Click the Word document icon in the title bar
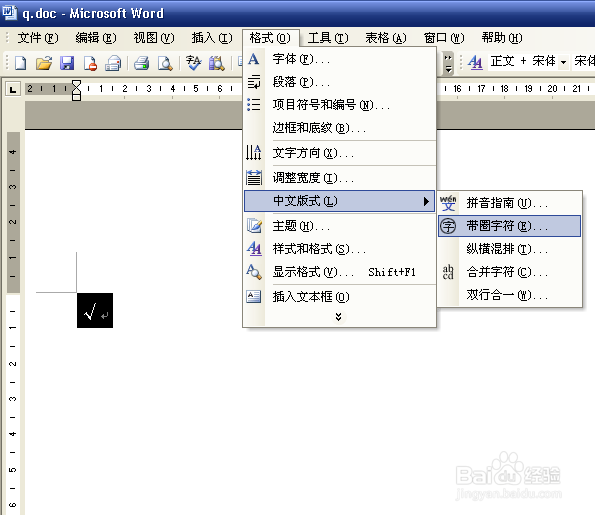Viewport: 595px width, 515px height. click(x=9, y=12)
